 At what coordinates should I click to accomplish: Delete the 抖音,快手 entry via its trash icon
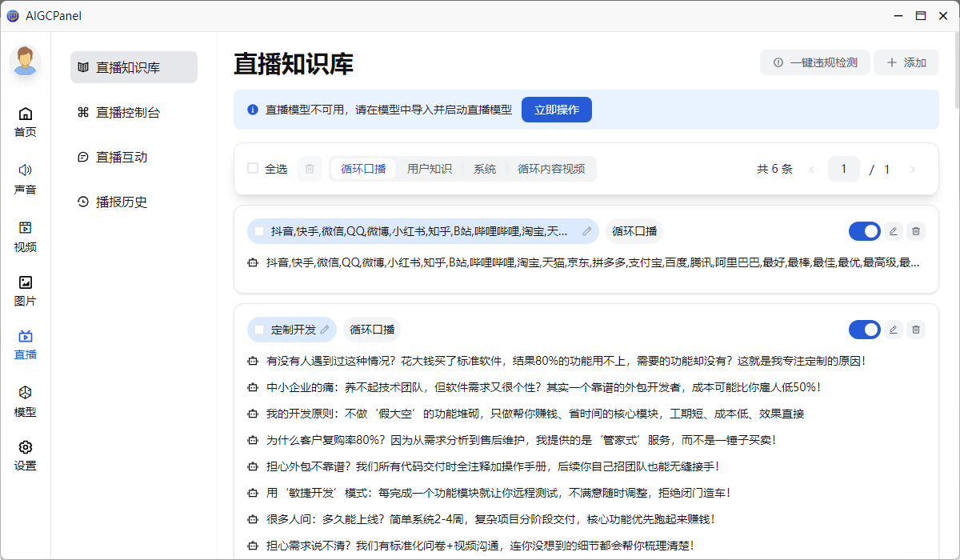(916, 230)
